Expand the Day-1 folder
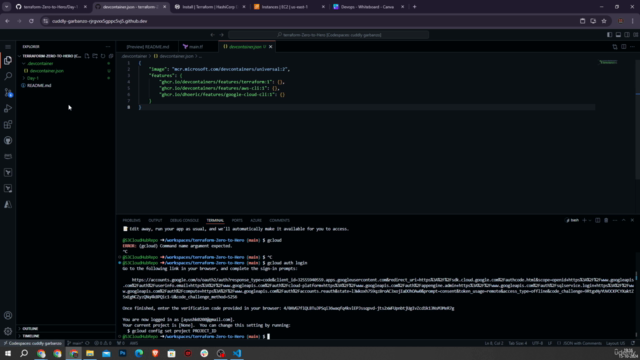 tap(33, 78)
